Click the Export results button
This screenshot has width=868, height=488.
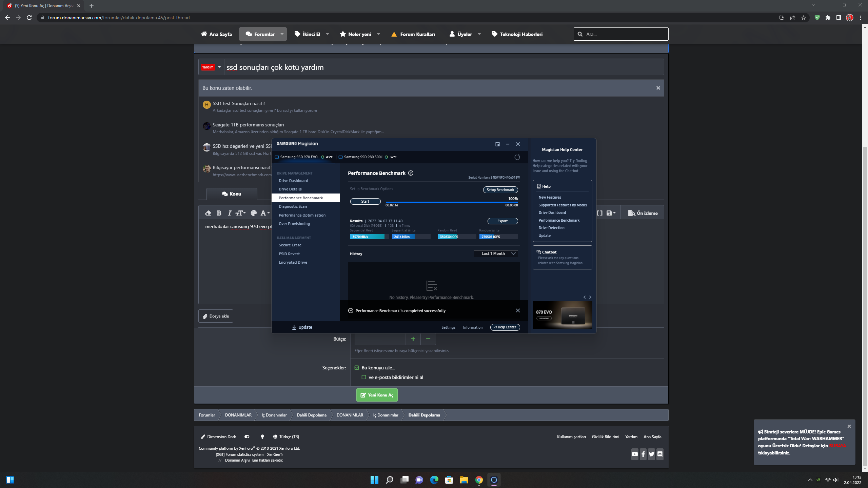(x=502, y=221)
